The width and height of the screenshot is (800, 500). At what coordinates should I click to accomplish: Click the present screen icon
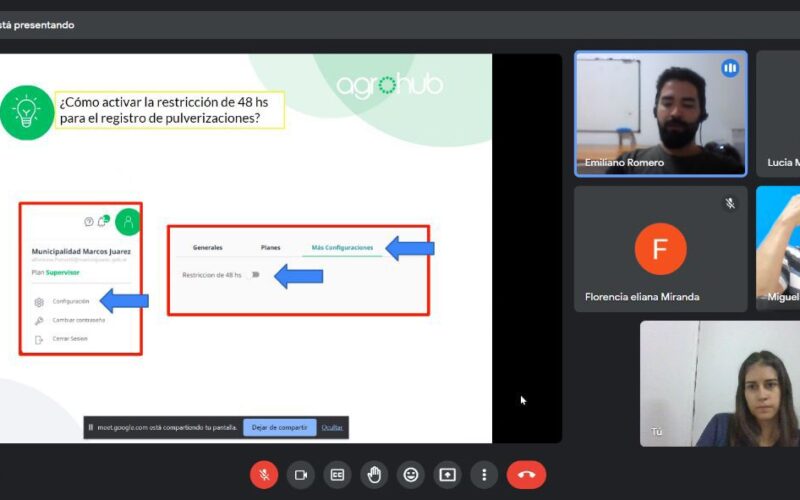pyautogui.click(x=447, y=475)
